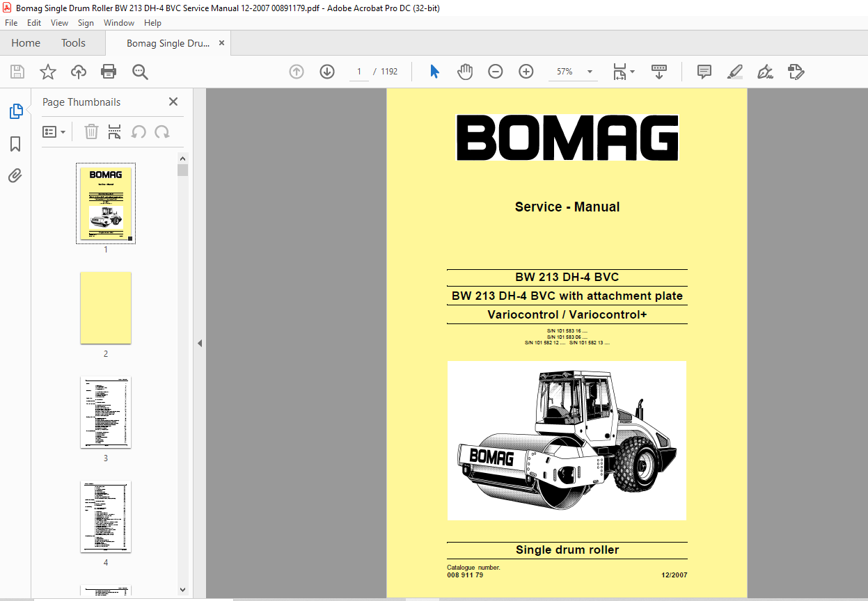Image resolution: width=868 pixels, height=601 pixels.
Task: Open the View menu
Action: 59,23
